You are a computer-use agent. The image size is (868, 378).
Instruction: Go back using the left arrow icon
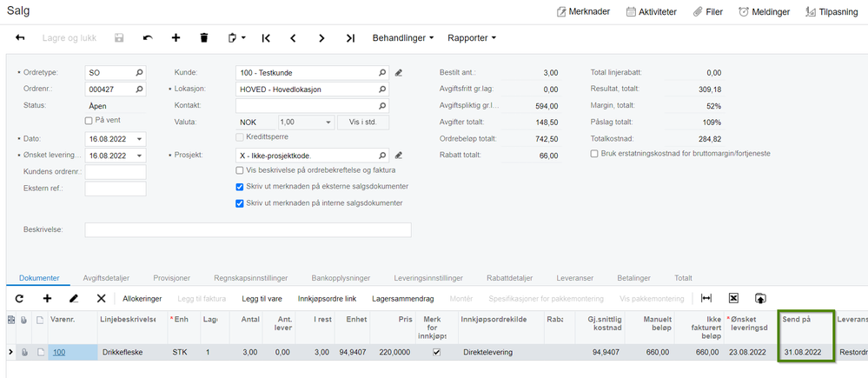click(21, 38)
